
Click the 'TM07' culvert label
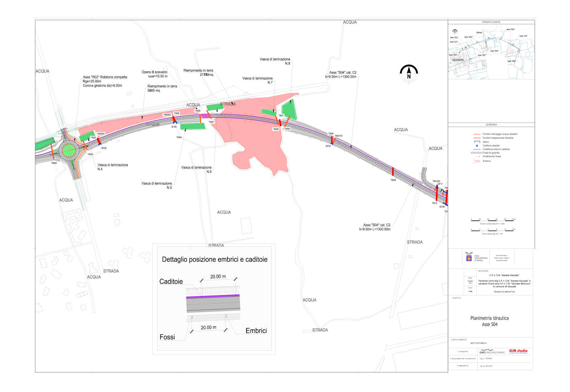tap(211, 122)
